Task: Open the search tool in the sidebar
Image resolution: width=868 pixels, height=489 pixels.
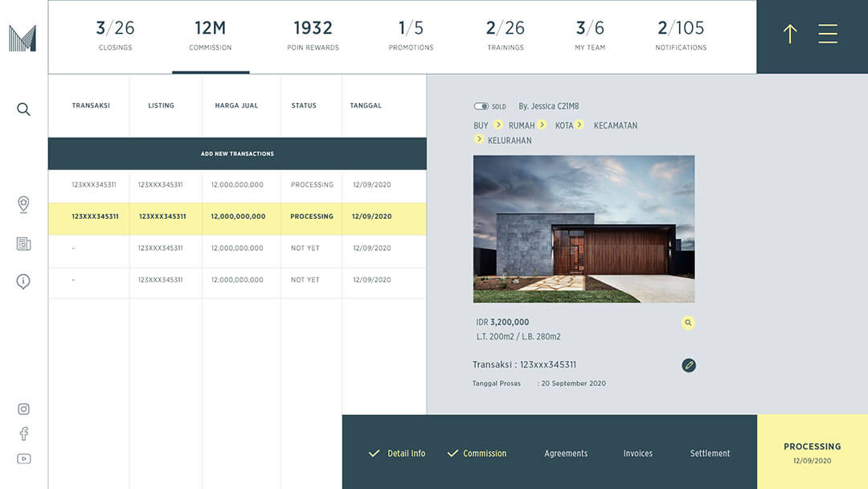Action: click(23, 109)
